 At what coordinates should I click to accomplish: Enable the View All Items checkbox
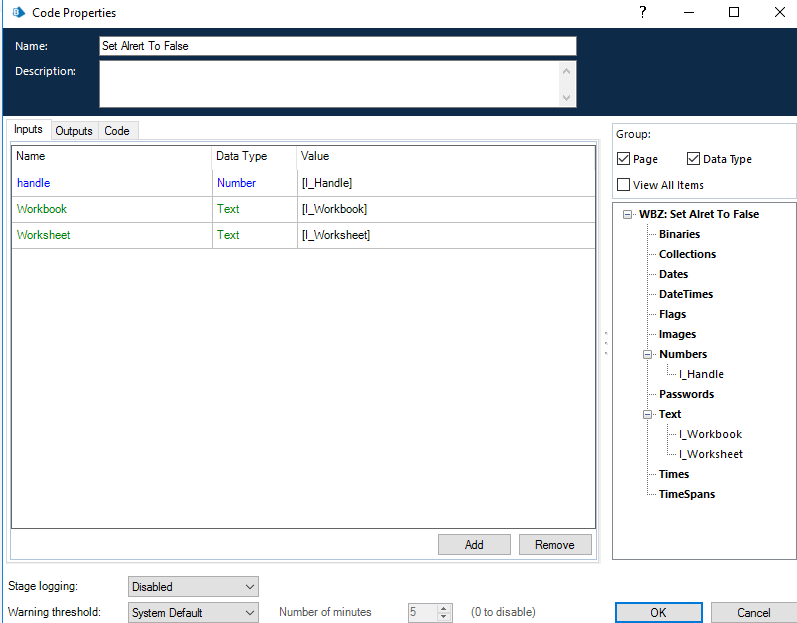click(x=624, y=185)
